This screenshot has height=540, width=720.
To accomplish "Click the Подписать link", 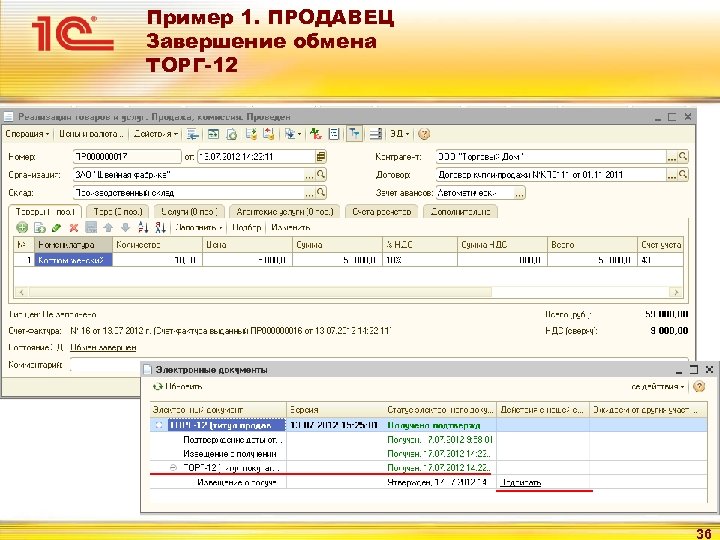I will (x=521, y=483).
